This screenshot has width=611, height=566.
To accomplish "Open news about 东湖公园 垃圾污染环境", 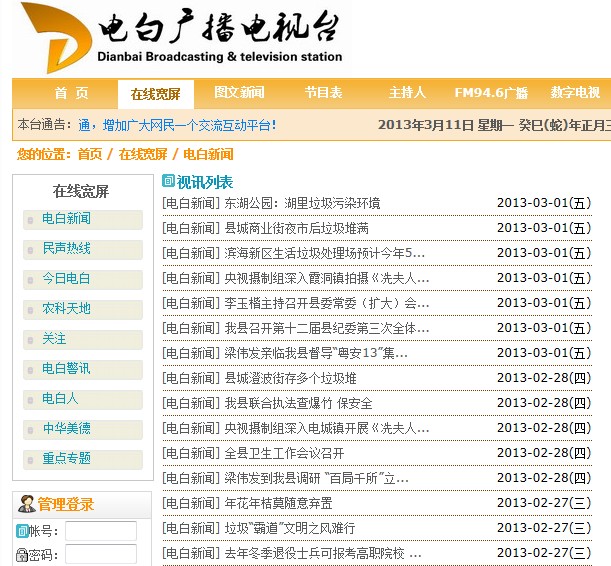I will [301, 203].
